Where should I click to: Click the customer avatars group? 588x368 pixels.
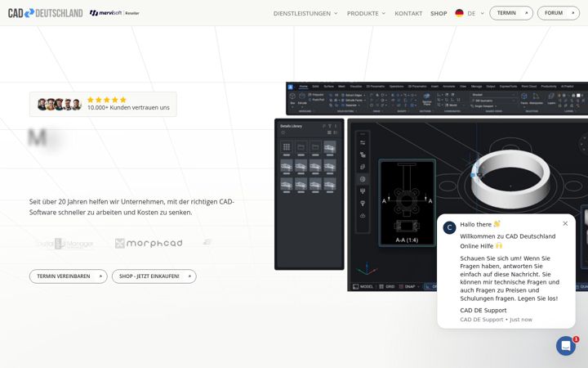point(60,105)
